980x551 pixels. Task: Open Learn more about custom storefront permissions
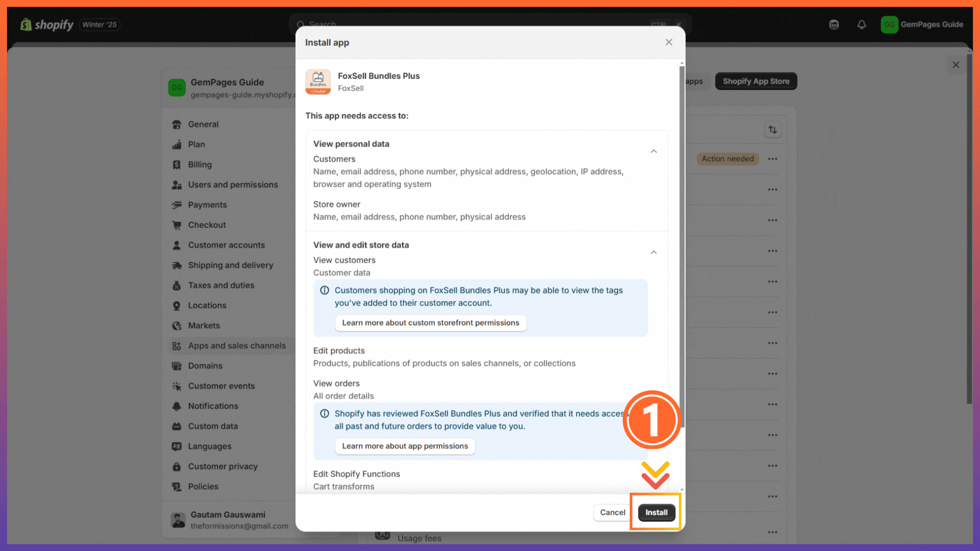point(430,323)
